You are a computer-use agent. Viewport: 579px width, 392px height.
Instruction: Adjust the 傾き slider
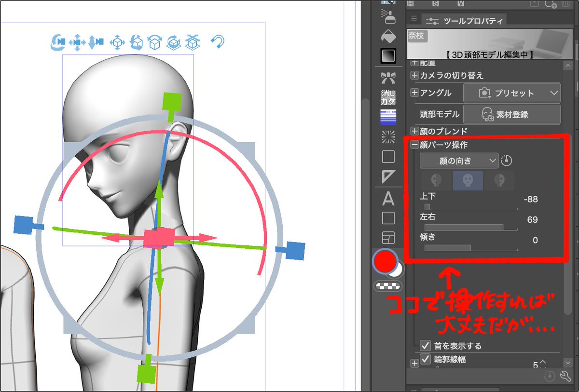(470, 248)
